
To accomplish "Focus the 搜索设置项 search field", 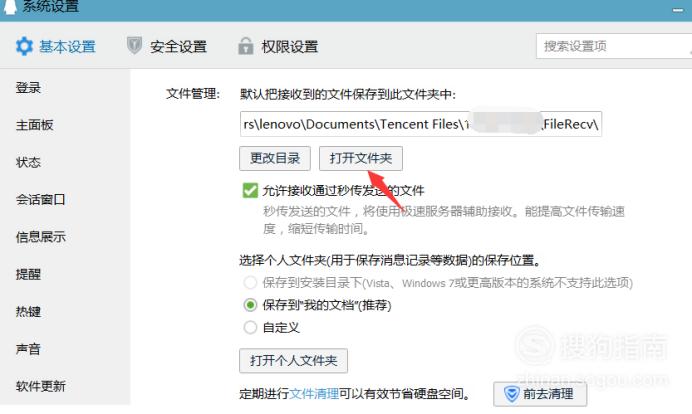I will (x=614, y=46).
